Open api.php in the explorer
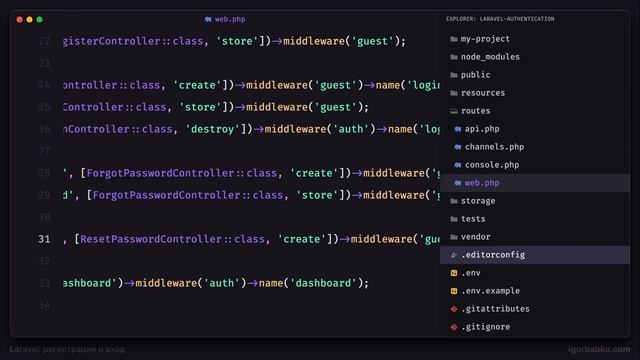The image size is (640, 360). pos(535,129)
